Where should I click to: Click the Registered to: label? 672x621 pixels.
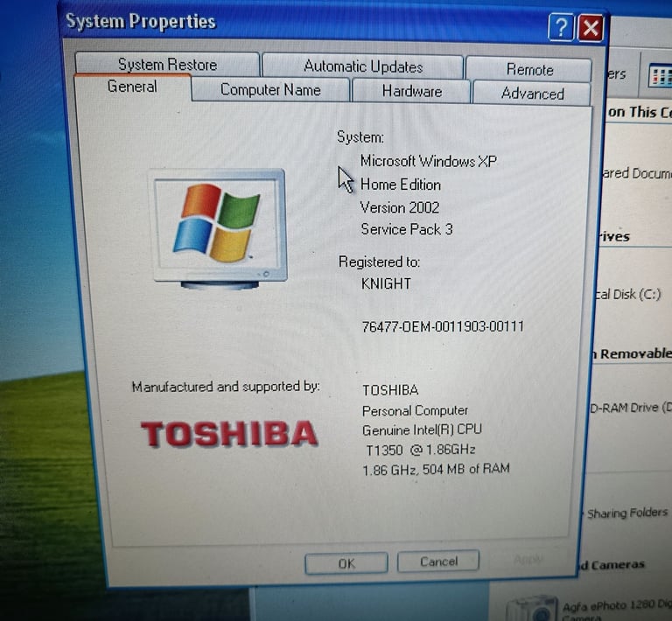tap(379, 262)
